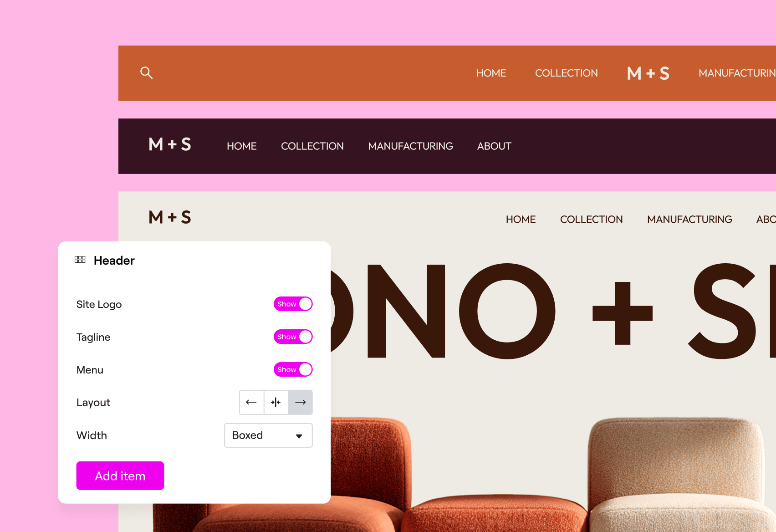
Task: Open the Width Boxed dropdown
Action: [x=268, y=435]
